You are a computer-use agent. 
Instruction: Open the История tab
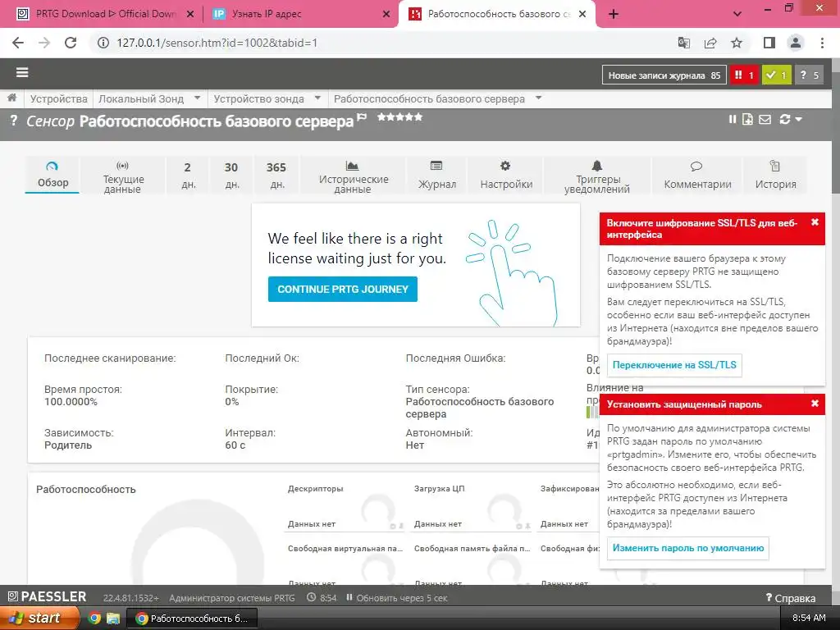pos(775,175)
